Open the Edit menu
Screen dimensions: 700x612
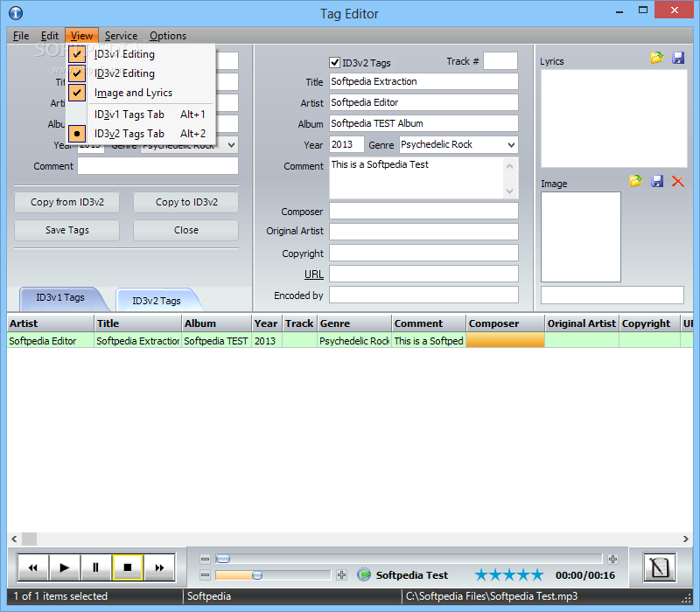pos(50,36)
